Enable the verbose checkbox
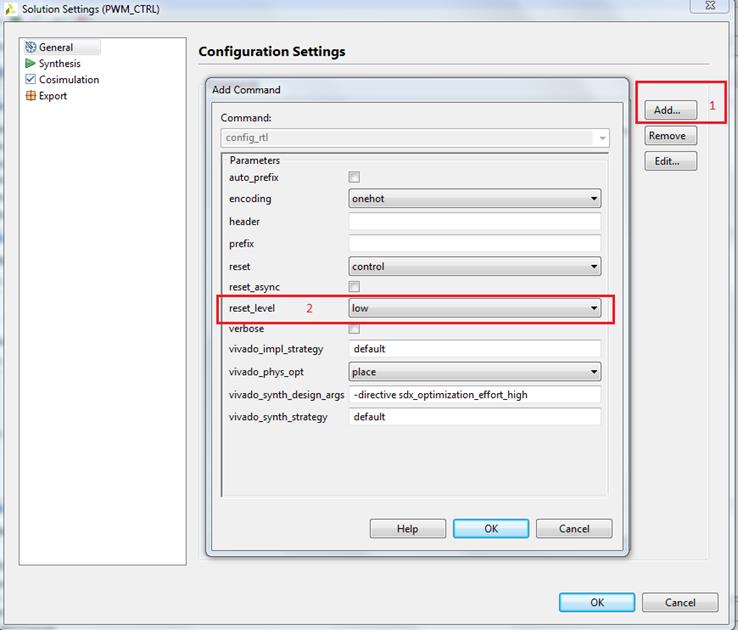Viewport: 738px width, 630px height. (354, 329)
